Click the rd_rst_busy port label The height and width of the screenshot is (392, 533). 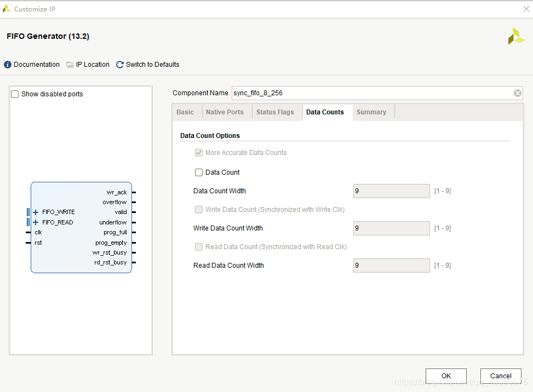(111, 263)
